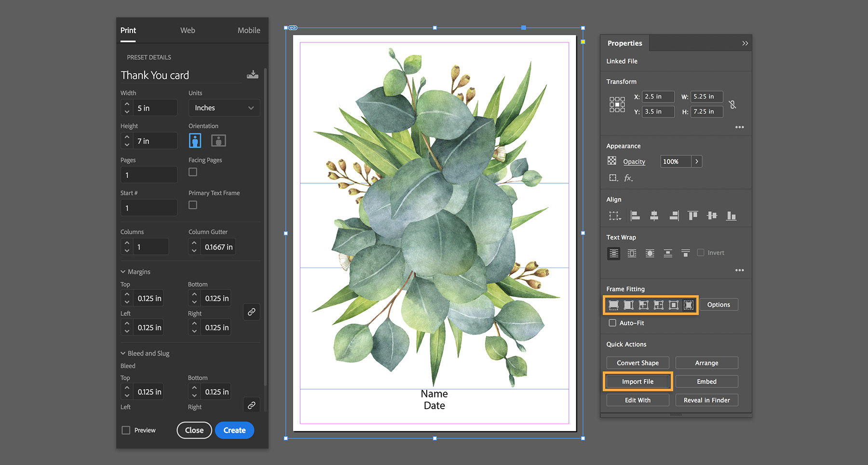Select landscape orientation icon

(x=218, y=140)
